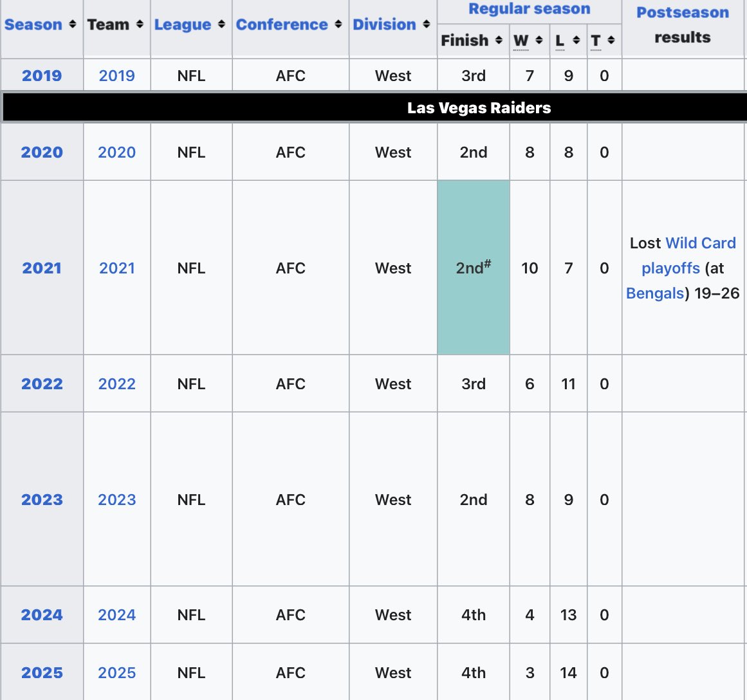Select the 2019 wins value '7'
Screen dimensions: 747x700
[530, 75]
